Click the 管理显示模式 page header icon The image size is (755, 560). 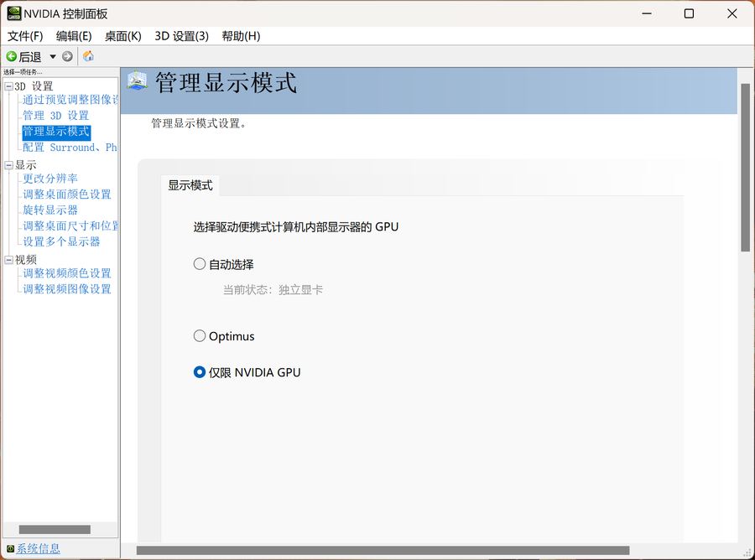coord(138,80)
